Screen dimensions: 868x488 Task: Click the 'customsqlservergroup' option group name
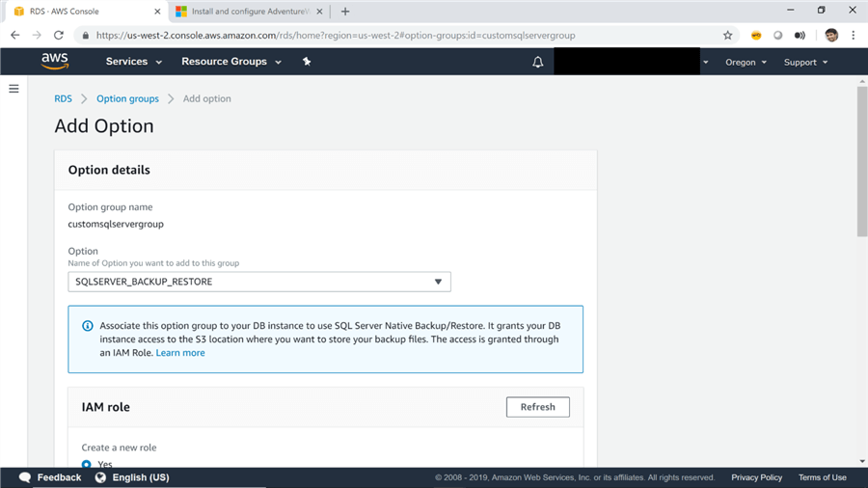coord(116,224)
